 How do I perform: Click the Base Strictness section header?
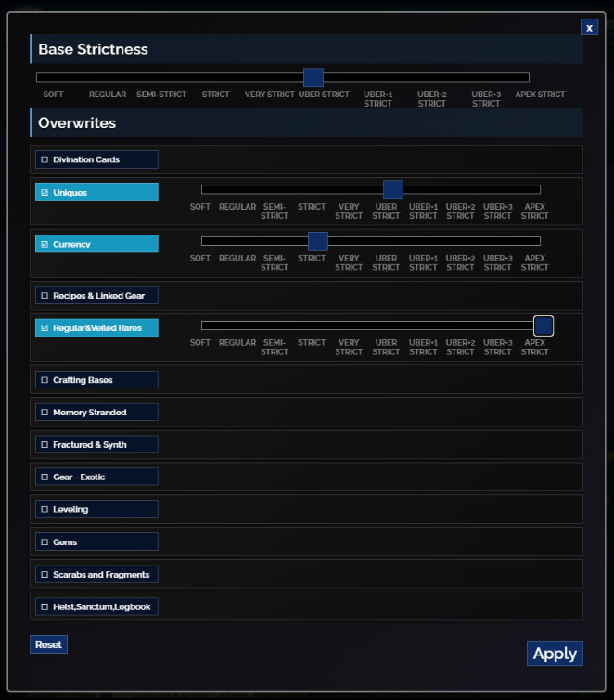coord(306,48)
